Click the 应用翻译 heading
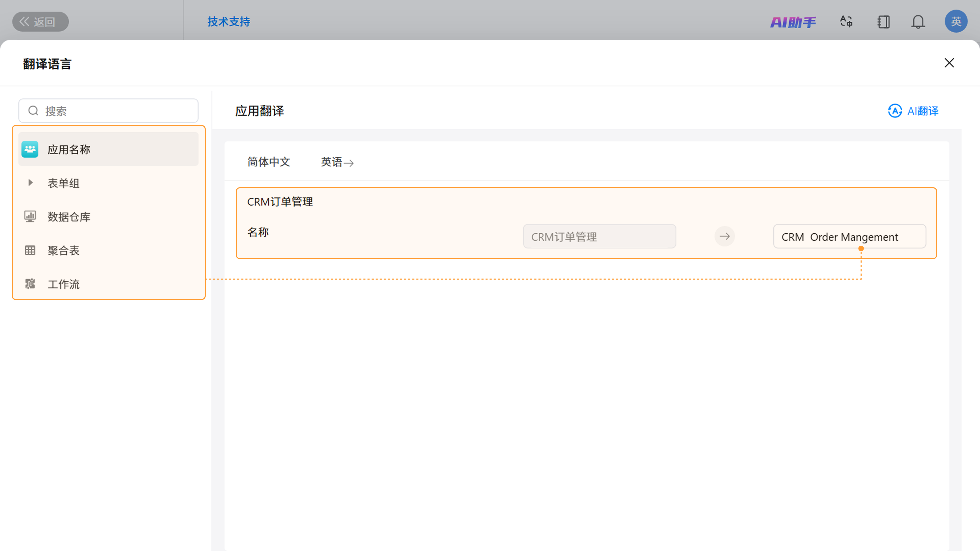 coord(260,111)
